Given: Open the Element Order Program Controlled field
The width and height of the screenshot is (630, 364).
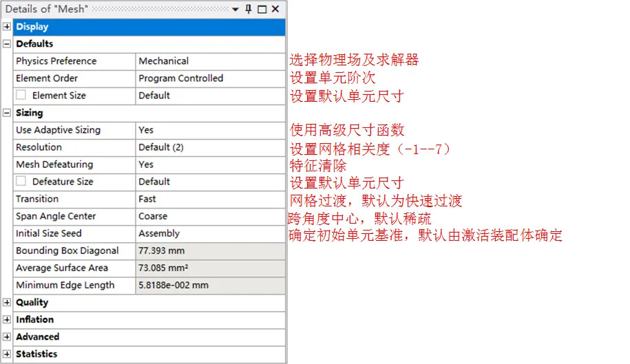Looking at the screenshot, I should 210,78.
